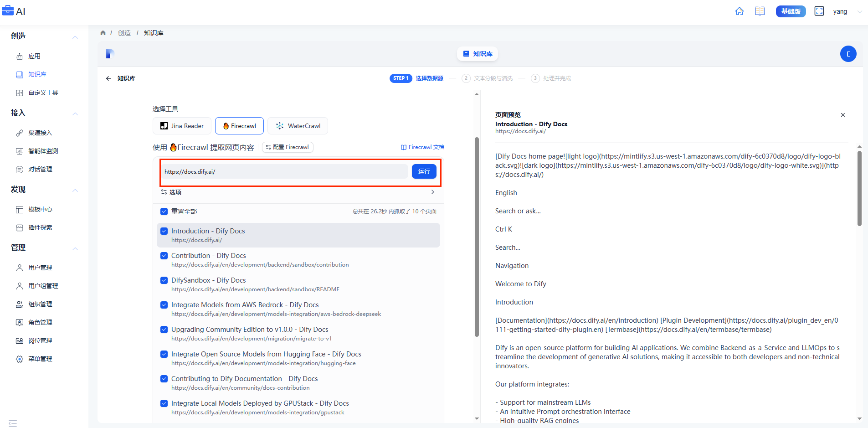
Task: Uncheck DifySandbox - Dify Docs checkbox
Action: coord(164,280)
